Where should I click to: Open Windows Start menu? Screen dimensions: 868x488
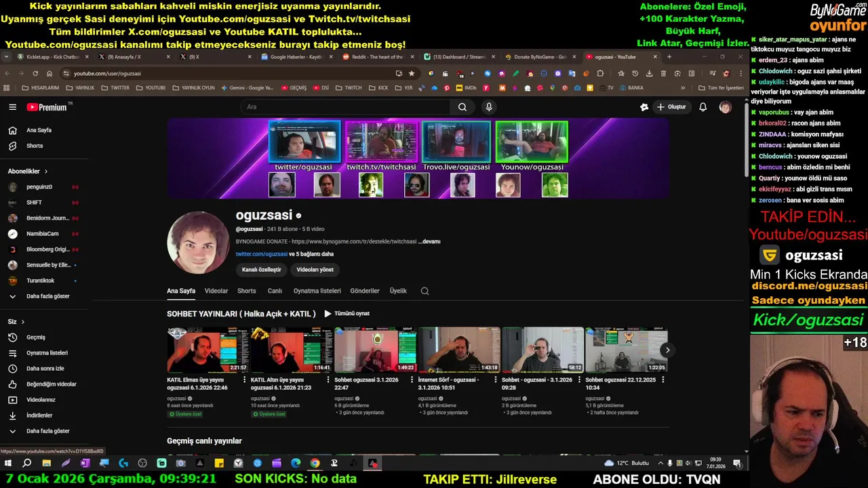(x=8, y=464)
